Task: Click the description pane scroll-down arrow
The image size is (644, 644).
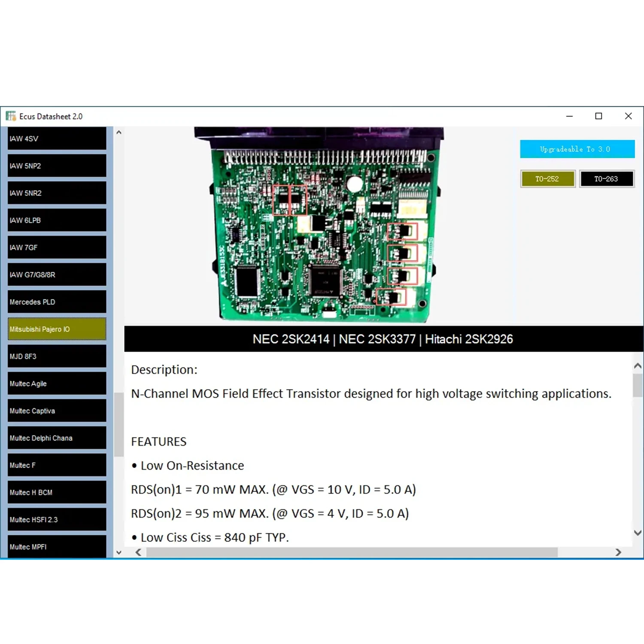Action: 638,533
